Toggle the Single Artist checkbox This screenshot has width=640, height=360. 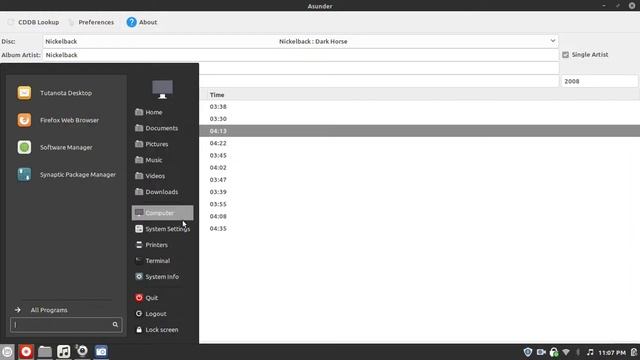point(565,55)
